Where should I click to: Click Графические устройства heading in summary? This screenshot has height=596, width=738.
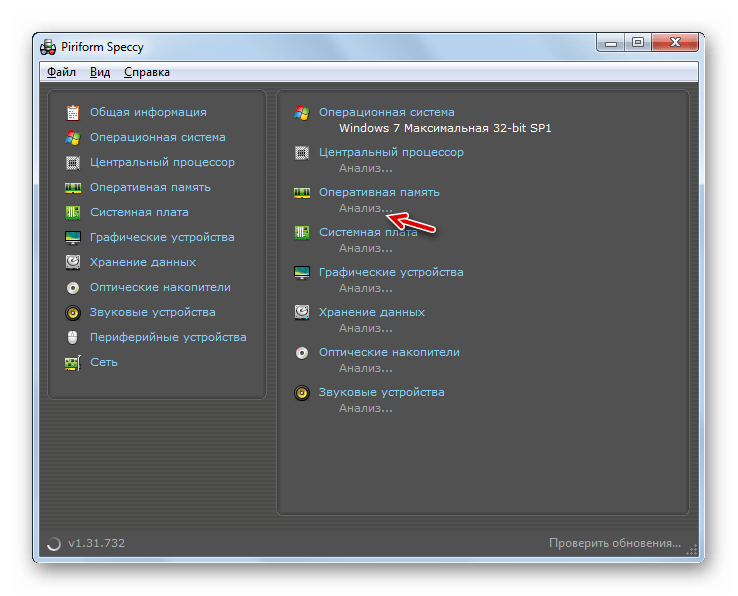[391, 272]
